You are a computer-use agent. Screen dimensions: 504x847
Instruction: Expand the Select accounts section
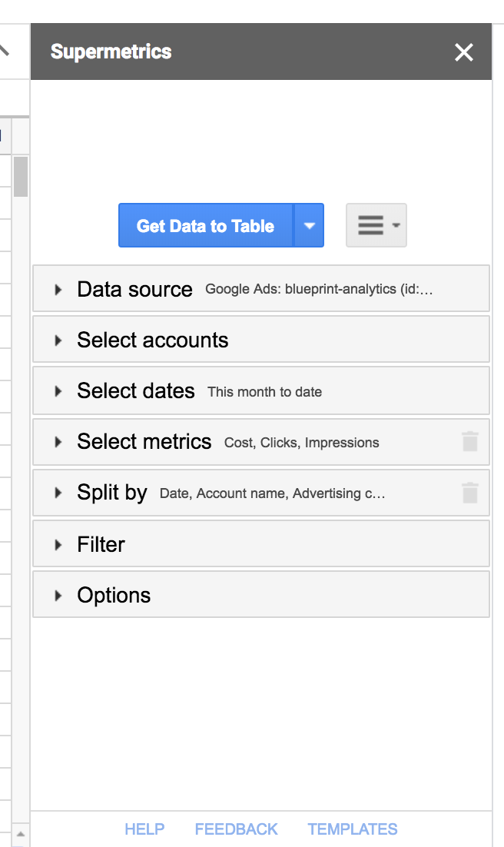coord(153,340)
